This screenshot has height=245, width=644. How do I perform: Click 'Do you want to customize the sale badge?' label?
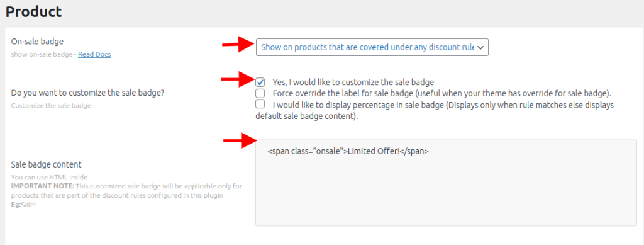pos(88,93)
